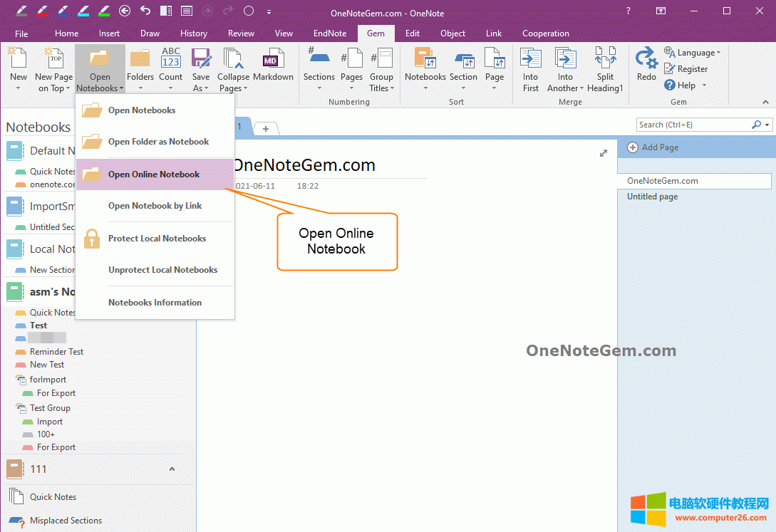This screenshot has width=776, height=532.
Task: Switch to the EndNote ribbon tab
Action: pos(329,33)
